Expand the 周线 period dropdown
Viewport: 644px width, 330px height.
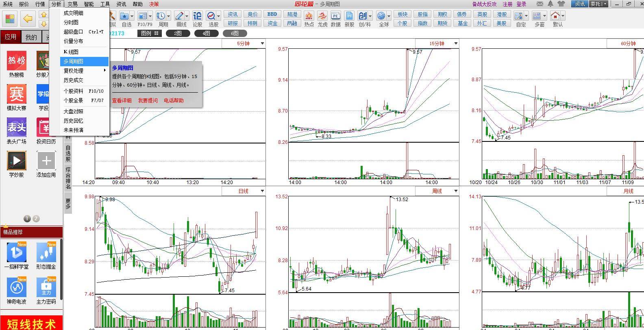[456, 191]
